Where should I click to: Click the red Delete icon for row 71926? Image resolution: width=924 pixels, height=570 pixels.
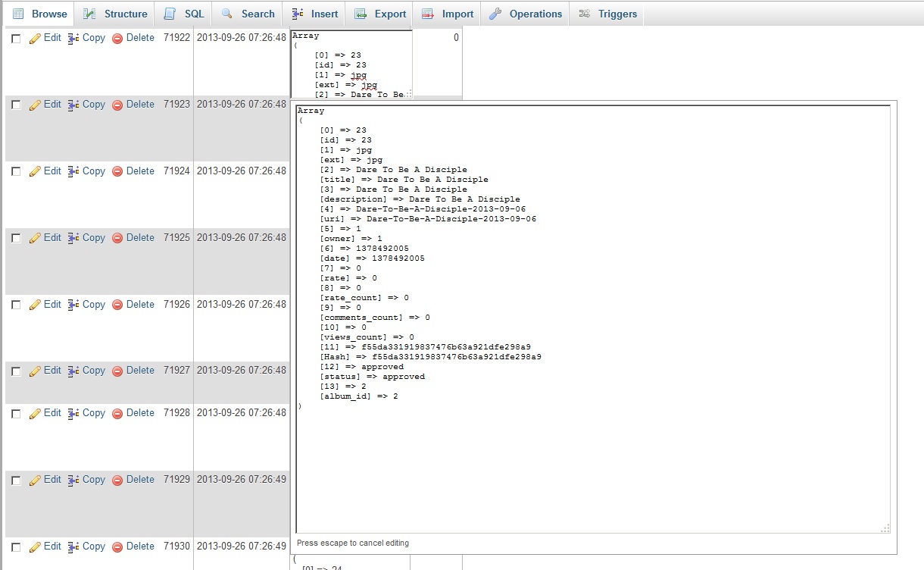(x=117, y=305)
